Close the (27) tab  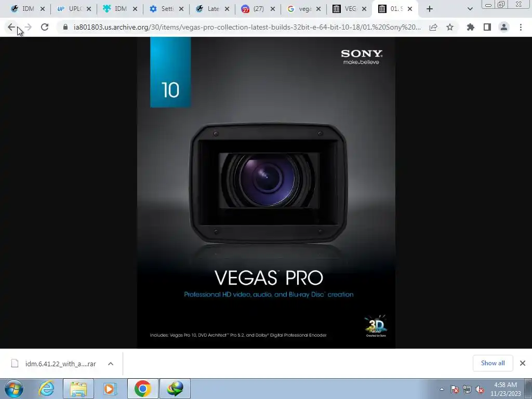tap(273, 9)
